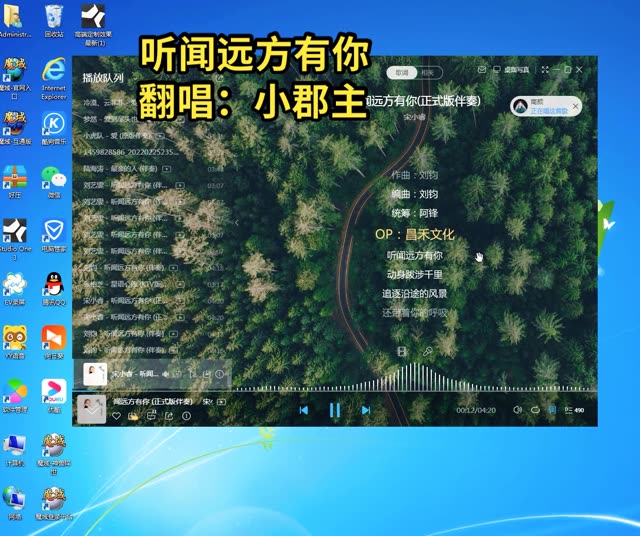640x536 pixels.
Task: Select the 梦然 queue row
Action: tap(153, 119)
